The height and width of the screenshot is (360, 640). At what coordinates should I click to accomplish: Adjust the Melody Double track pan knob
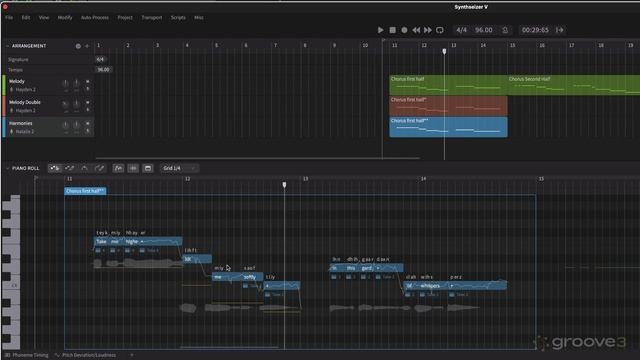pos(76,104)
